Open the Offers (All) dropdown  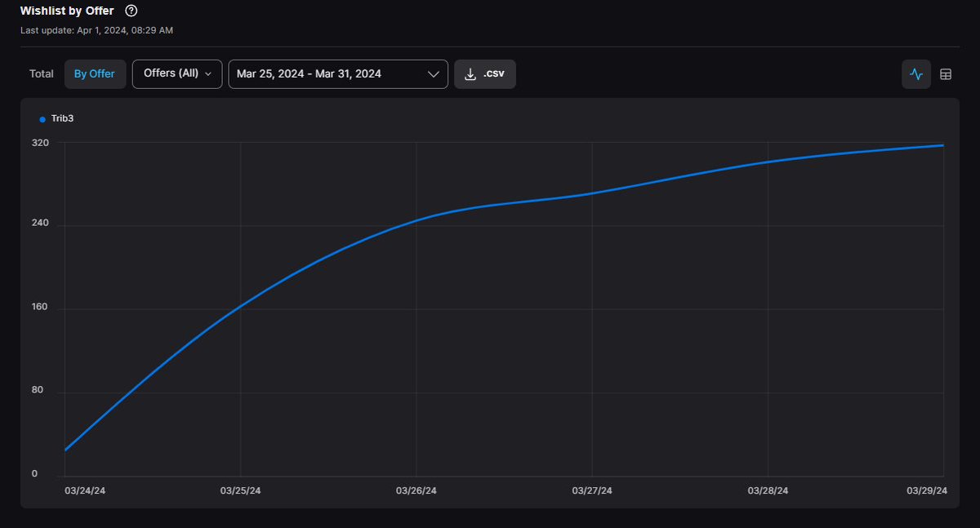(x=177, y=73)
